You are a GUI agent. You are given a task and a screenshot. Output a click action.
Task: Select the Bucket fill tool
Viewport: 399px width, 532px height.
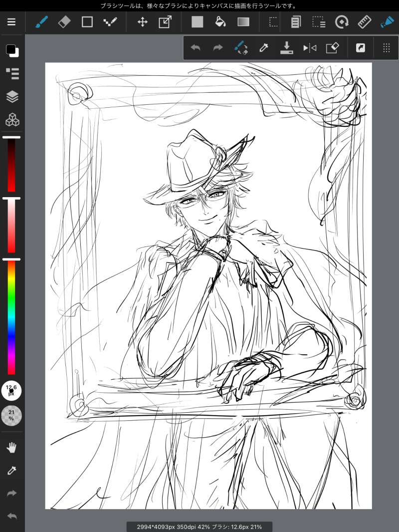[220, 22]
